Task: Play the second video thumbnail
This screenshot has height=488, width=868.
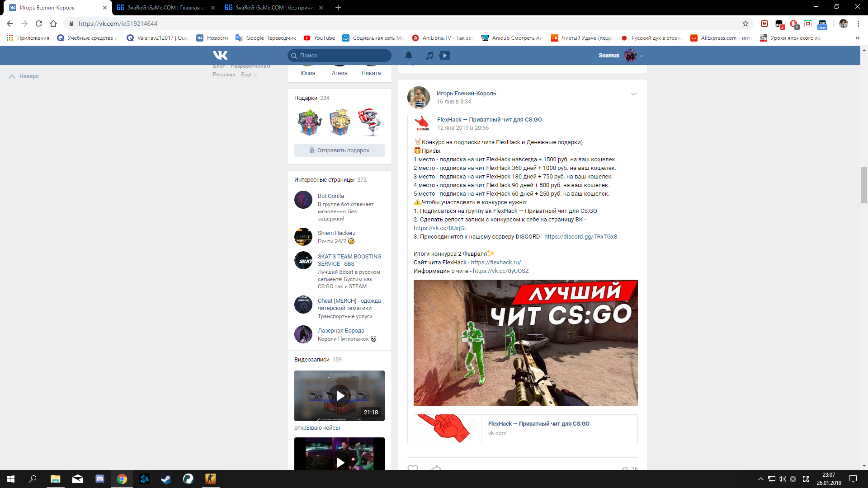Action: click(340, 454)
